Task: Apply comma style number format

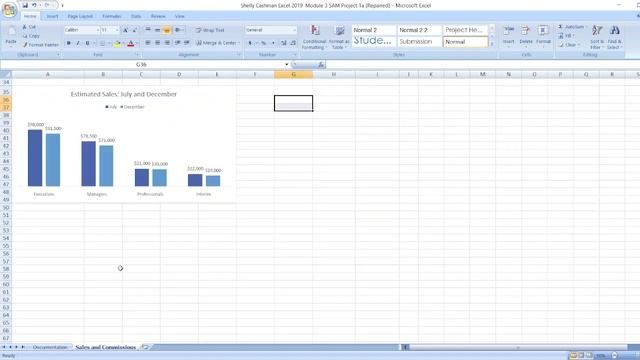Action: (x=273, y=43)
